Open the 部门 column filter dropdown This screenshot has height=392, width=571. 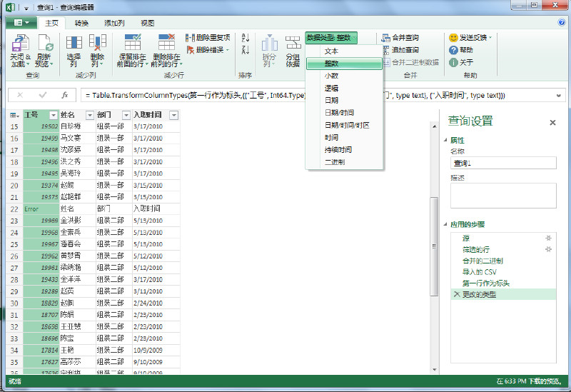126,115
